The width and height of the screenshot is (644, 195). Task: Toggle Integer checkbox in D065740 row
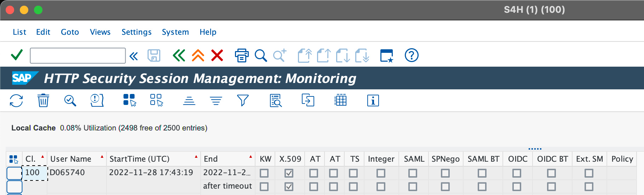[x=381, y=173]
